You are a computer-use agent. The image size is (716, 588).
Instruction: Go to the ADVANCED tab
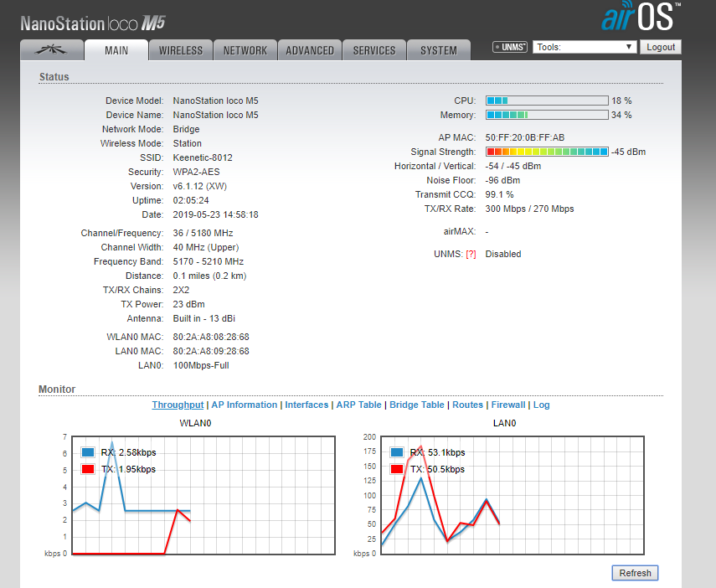pyautogui.click(x=310, y=49)
